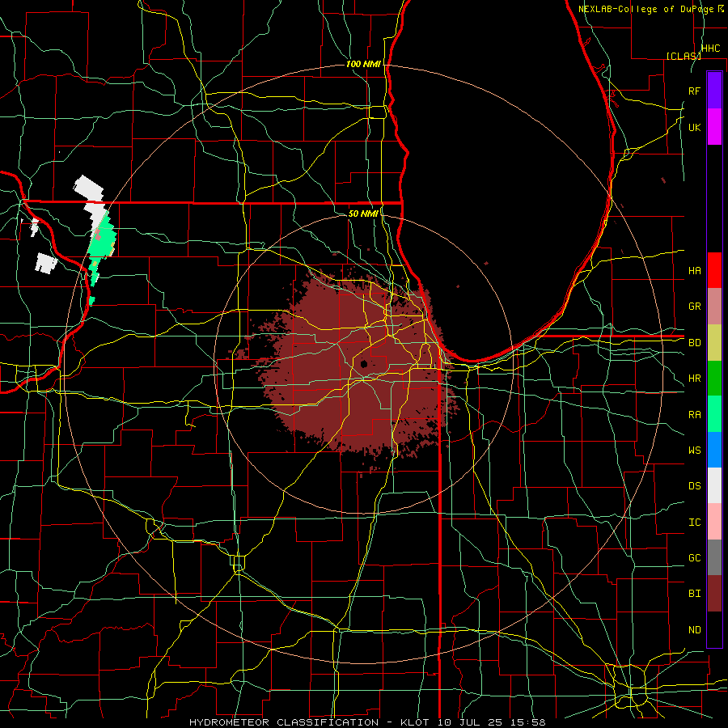Click the "HA" legend label text

pyautogui.click(x=694, y=270)
